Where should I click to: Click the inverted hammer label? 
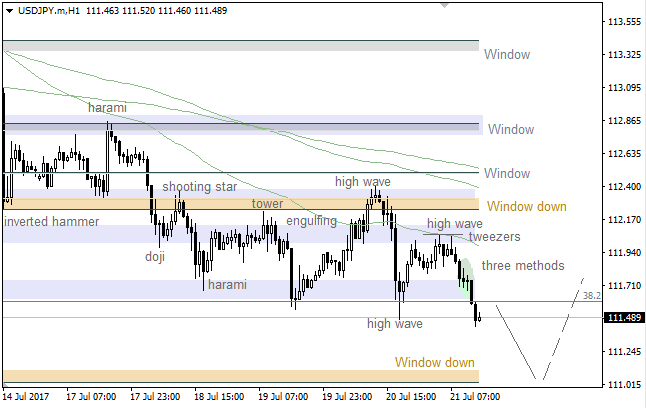(50, 221)
